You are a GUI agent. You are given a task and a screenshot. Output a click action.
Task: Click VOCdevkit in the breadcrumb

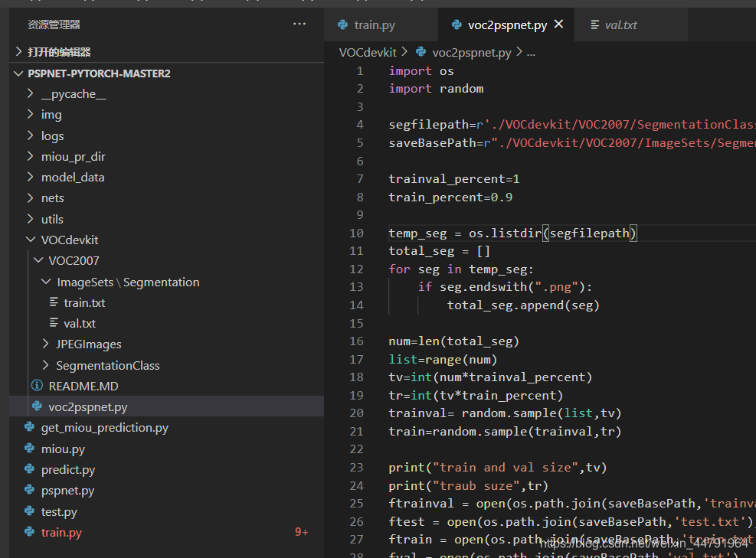368,52
